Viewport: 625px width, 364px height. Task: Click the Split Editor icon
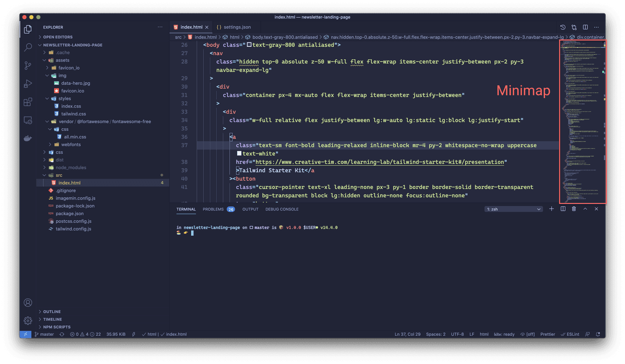(585, 27)
